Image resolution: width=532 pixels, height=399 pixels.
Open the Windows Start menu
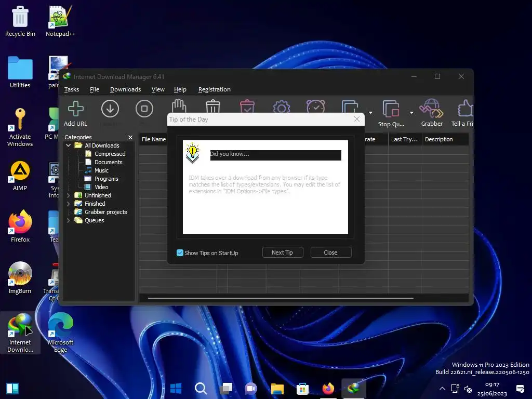[x=176, y=388]
